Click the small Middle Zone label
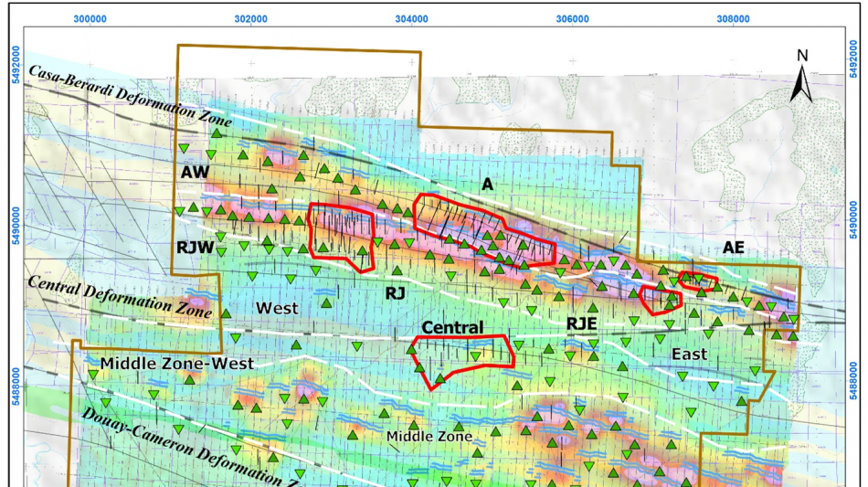This screenshot has width=868, height=487. [x=429, y=437]
